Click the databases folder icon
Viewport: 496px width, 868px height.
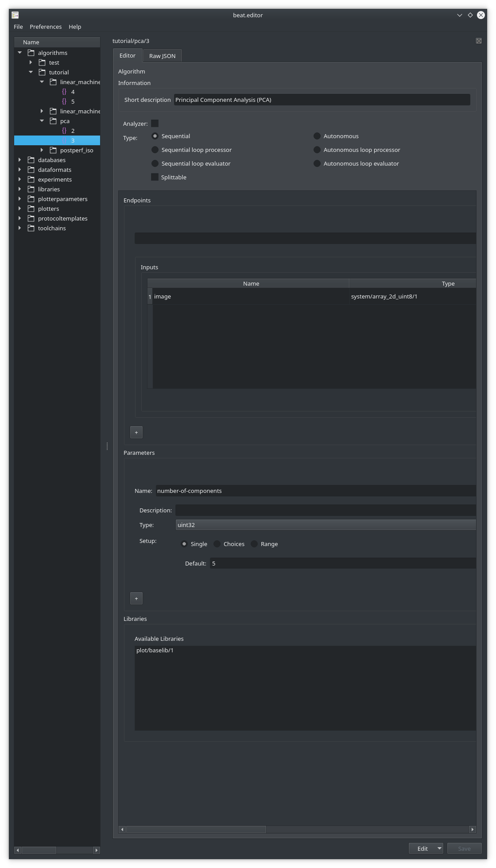coord(31,160)
